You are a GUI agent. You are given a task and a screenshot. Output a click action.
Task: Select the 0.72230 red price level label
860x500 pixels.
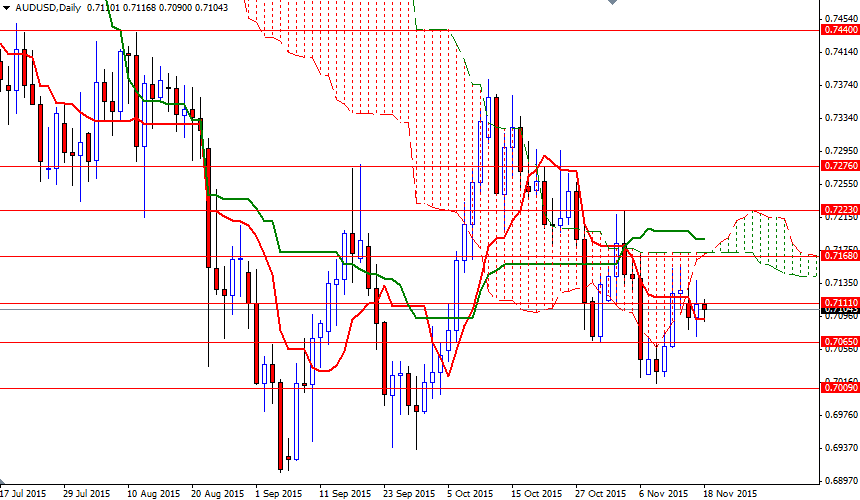coord(837,209)
